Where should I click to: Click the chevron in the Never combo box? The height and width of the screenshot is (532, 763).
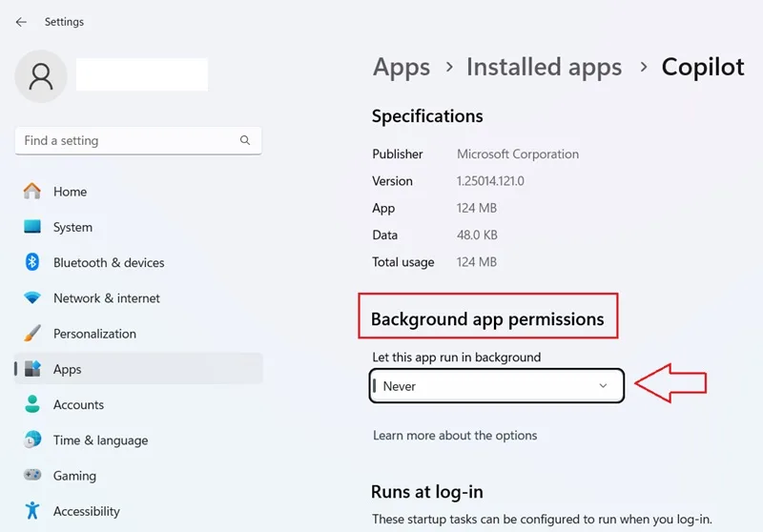pos(603,385)
